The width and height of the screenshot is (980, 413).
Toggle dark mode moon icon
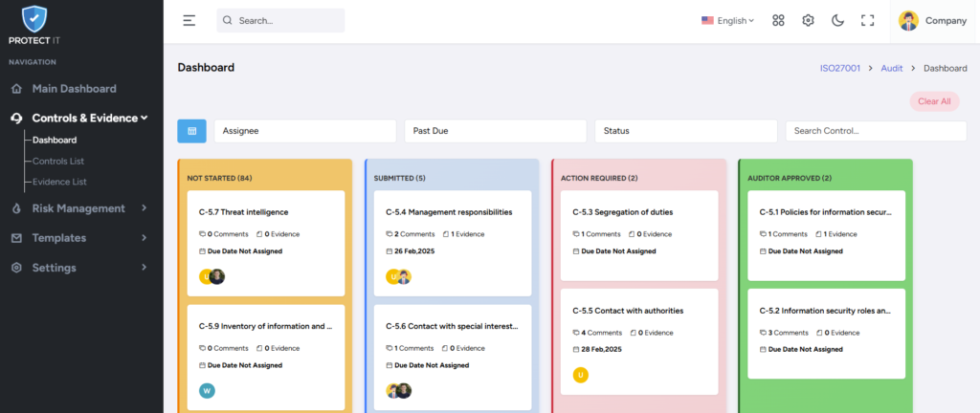point(837,21)
